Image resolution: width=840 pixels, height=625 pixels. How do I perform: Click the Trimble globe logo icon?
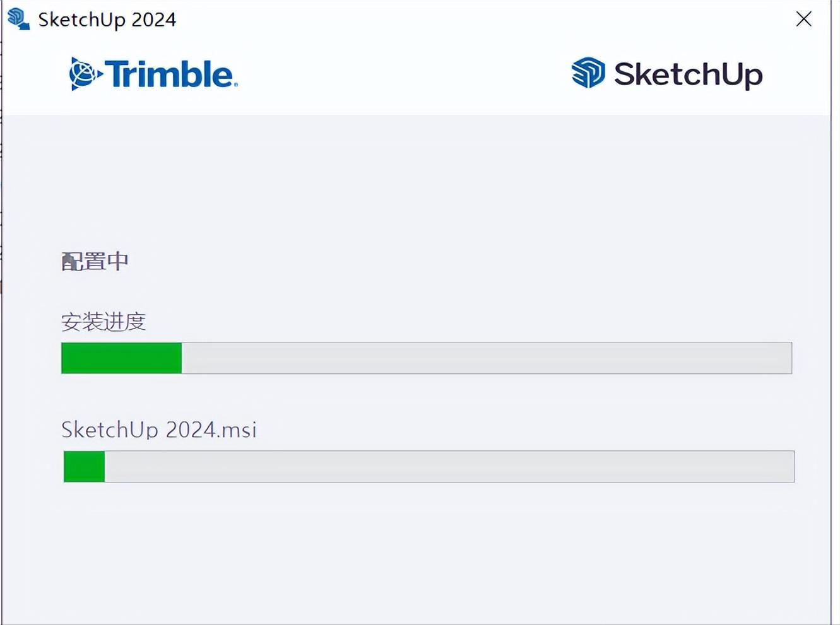85,74
